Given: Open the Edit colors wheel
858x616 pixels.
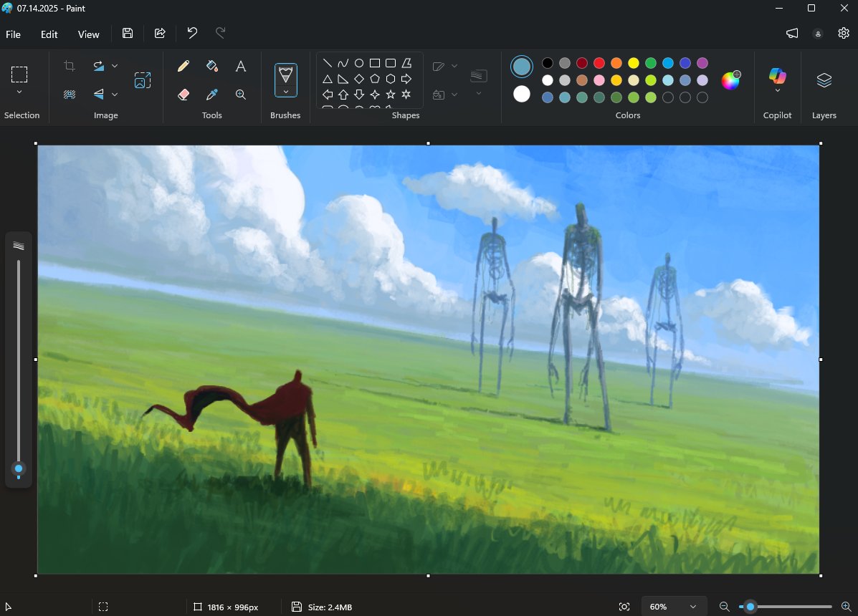Looking at the screenshot, I should pyautogui.click(x=730, y=80).
